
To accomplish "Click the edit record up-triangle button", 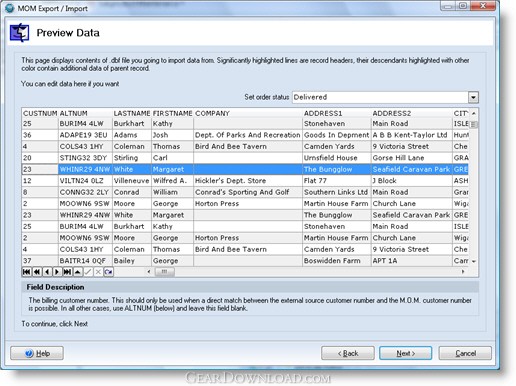I will coord(78,272).
